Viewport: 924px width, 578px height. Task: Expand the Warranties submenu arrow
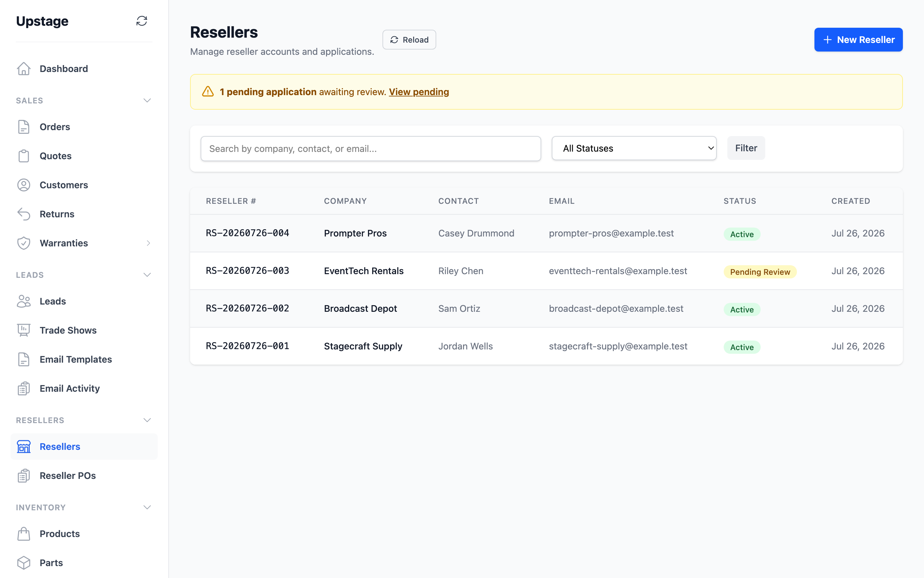[x=148, y=243]
